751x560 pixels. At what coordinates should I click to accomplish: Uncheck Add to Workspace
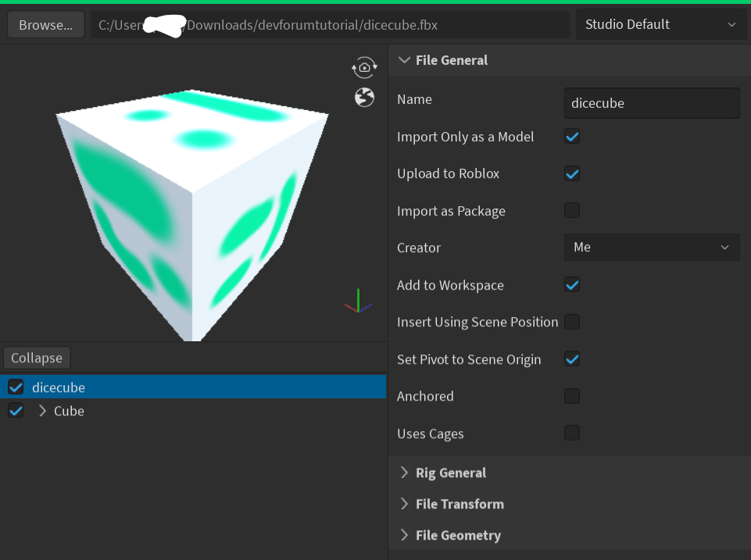click(x=571, y=284)
